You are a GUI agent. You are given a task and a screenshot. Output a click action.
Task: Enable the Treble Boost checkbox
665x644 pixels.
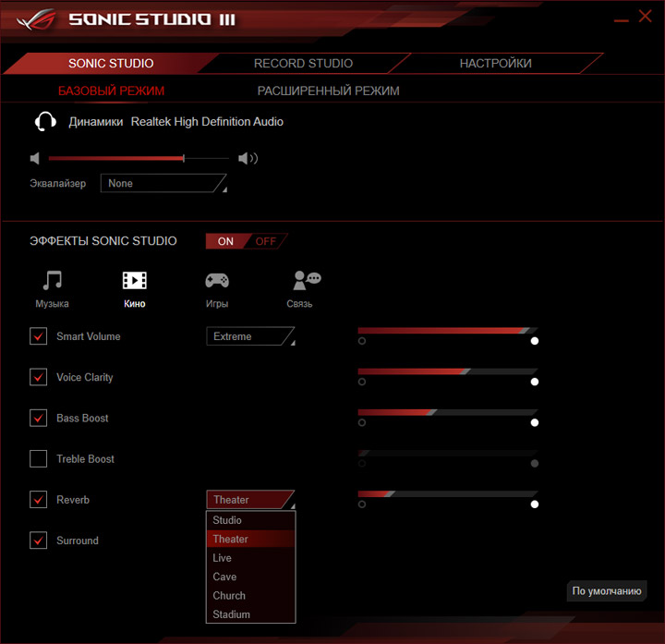click(38, 458)
